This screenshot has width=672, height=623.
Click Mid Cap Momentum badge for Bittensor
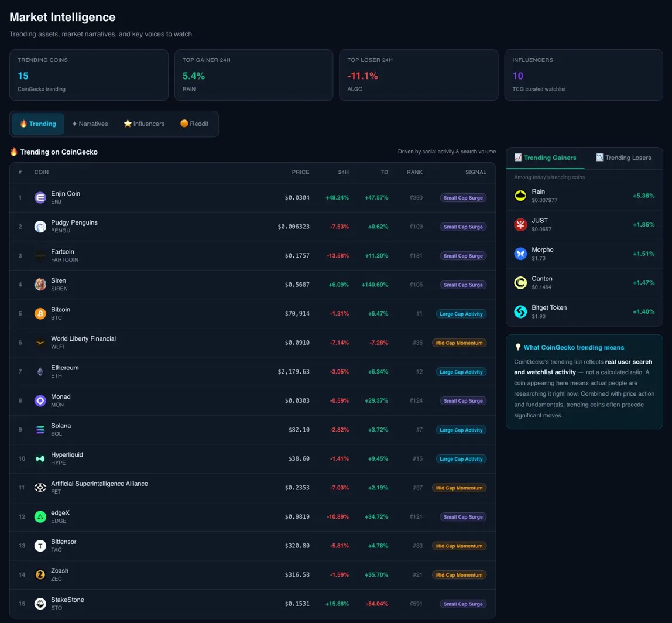coord(459,546)
